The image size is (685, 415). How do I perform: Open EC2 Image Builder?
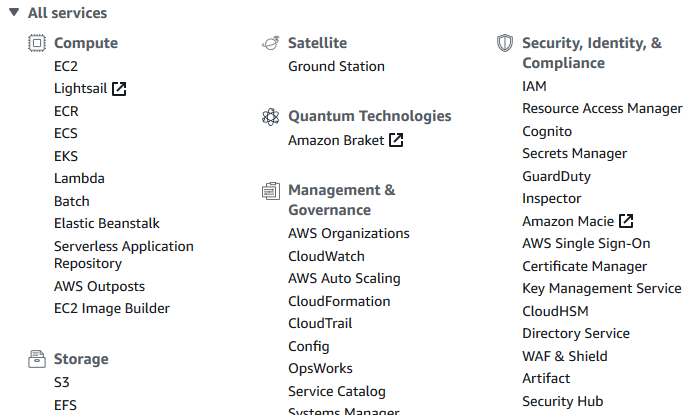coord(112,308)
